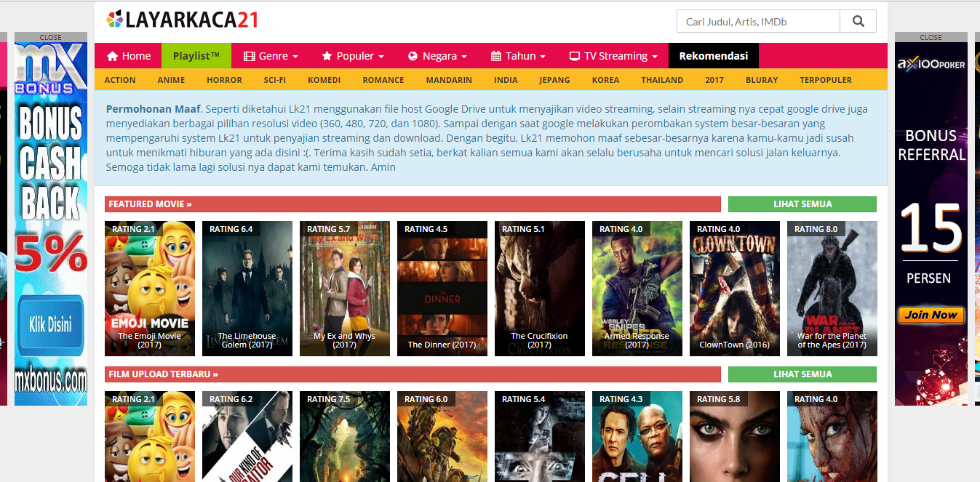Click the Join Now poker ad button
This screenshot has width=980, height=482.
(x=931, y=315)
